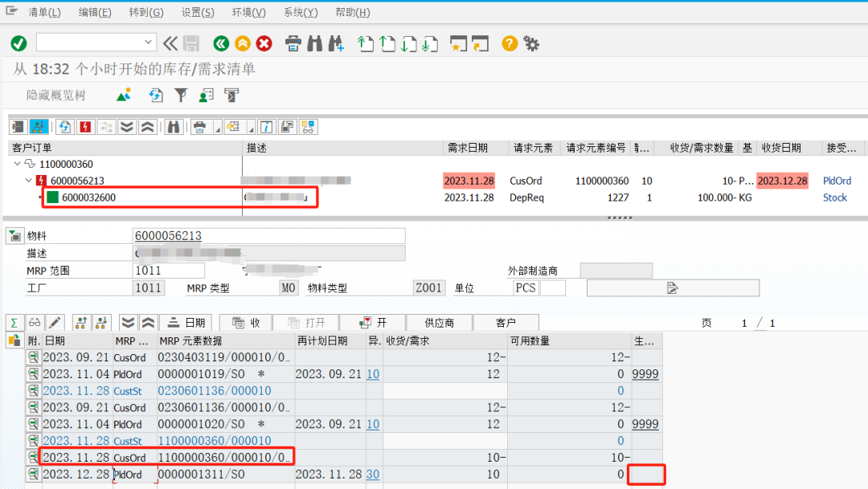This screenshot has width=868, height=489.
Task: Click the create shortcut window icon
Action: pyautogui.click(x=480, y=43)
